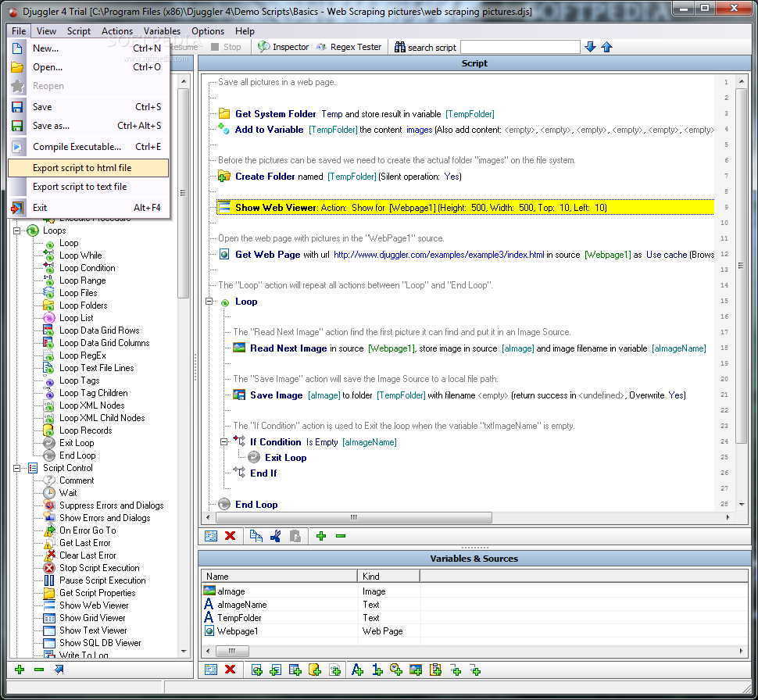This screenshot has height=700, width=758.
Task: Click the search script binoculars icon
Action: (400, 47)
